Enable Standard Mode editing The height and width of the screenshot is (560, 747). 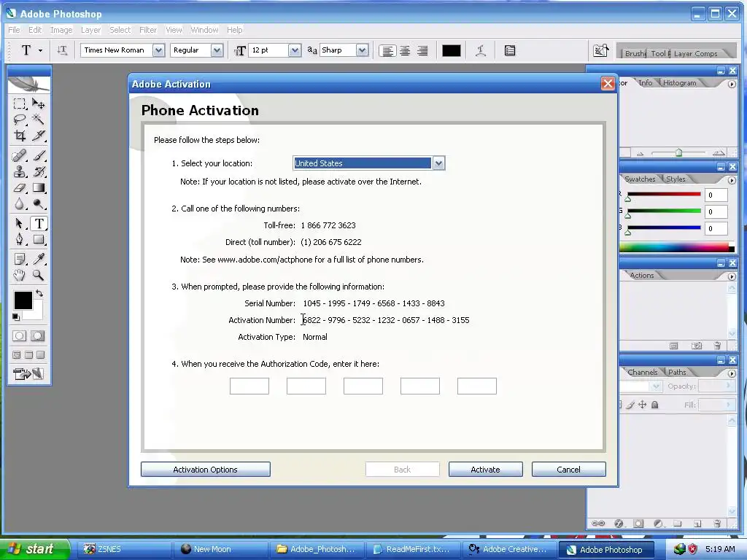point(20,336)
